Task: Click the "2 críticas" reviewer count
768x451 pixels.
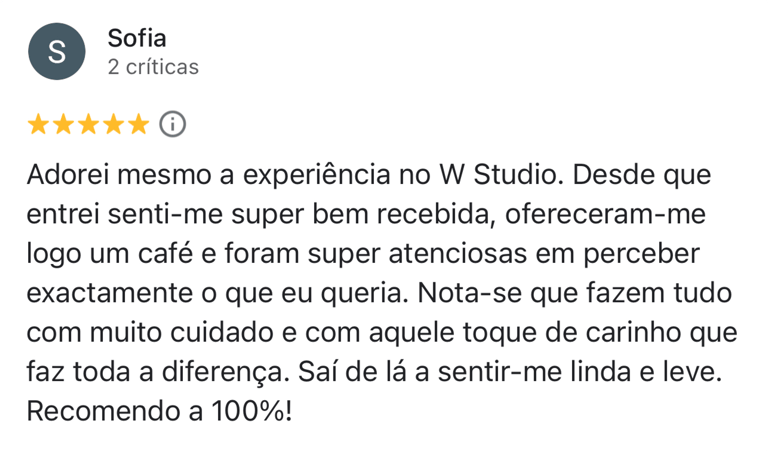Action: click(x=153, y=67)
